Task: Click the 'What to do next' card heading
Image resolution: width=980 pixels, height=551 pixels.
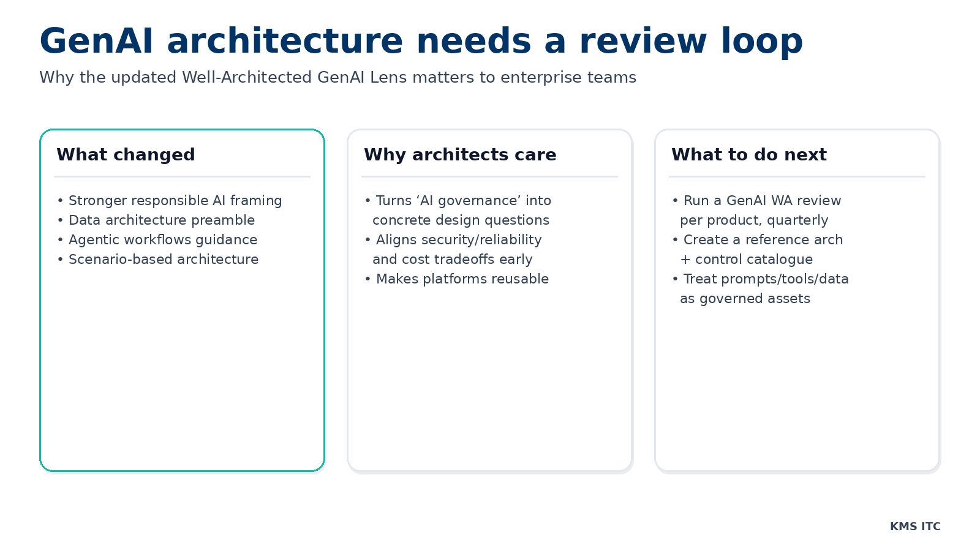Action: 749,155
